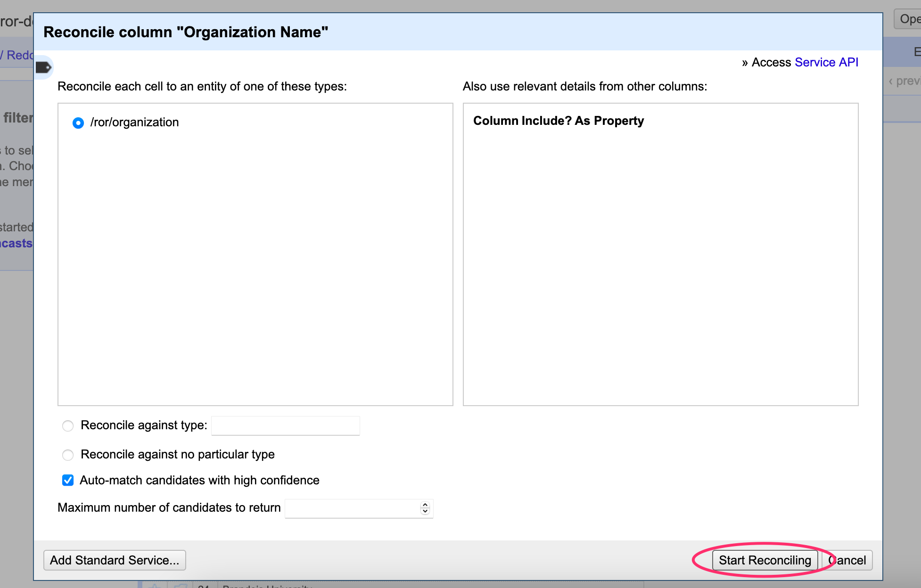Click the dialog title bar 'Reconcile column'
The image size is (921, 588).
(x=186, y=32)
